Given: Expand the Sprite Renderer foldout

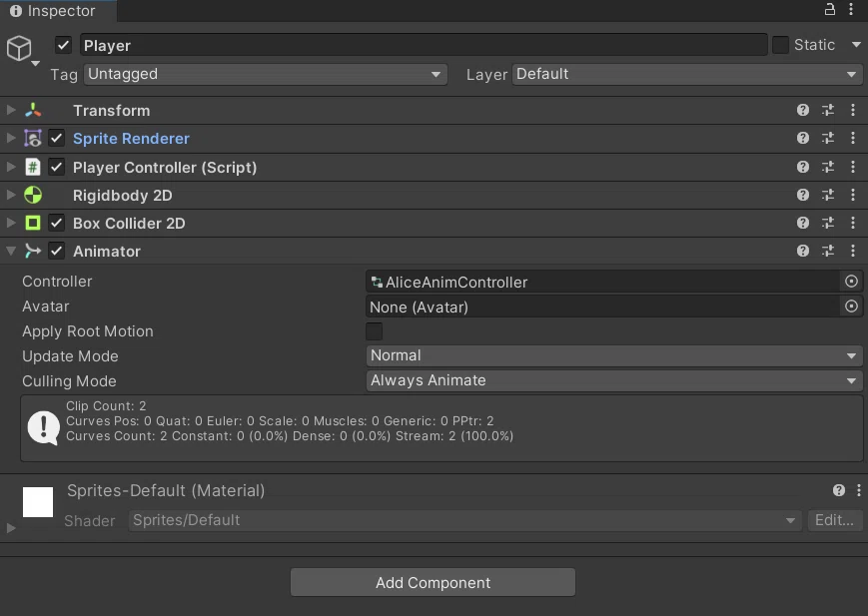Looking at the screenshot, I should [x=11, y=138].
